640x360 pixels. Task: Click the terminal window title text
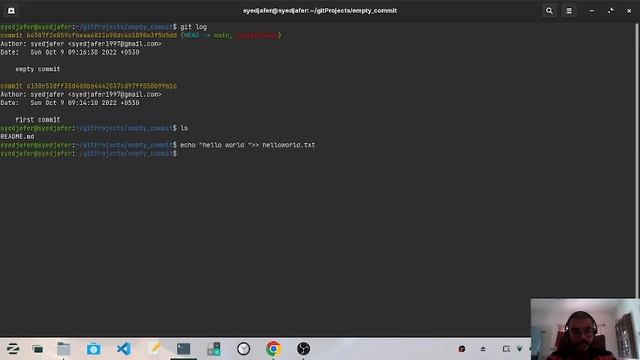pyautogui.click(x=320, y=11)
